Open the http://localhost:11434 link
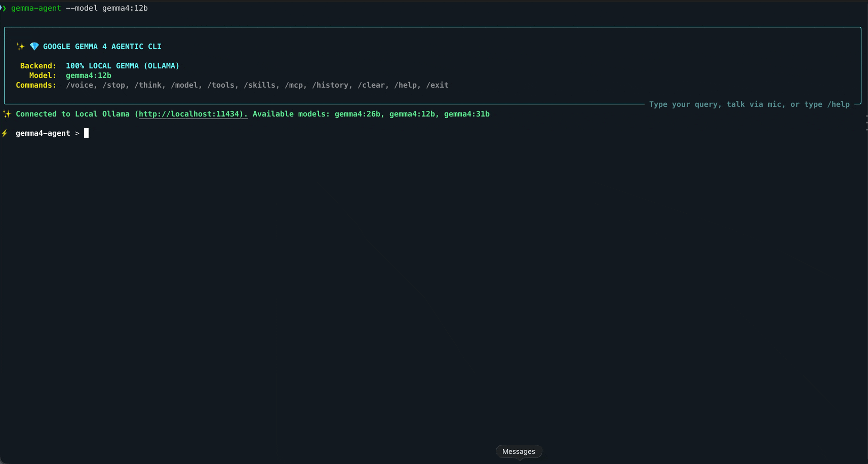The height and width of the screenshot is (464, 868). (193, 114)
